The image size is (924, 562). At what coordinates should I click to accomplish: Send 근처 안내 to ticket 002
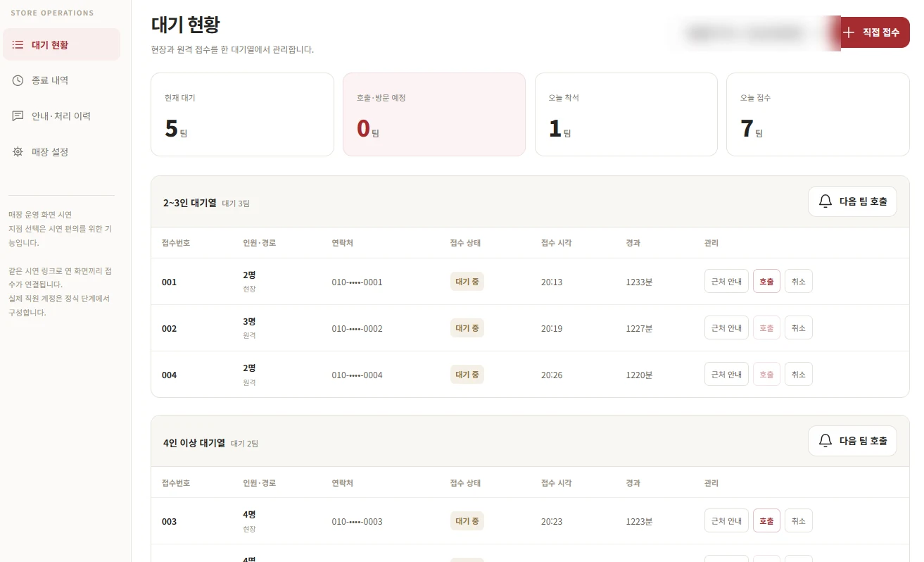(x=726, y=328)
